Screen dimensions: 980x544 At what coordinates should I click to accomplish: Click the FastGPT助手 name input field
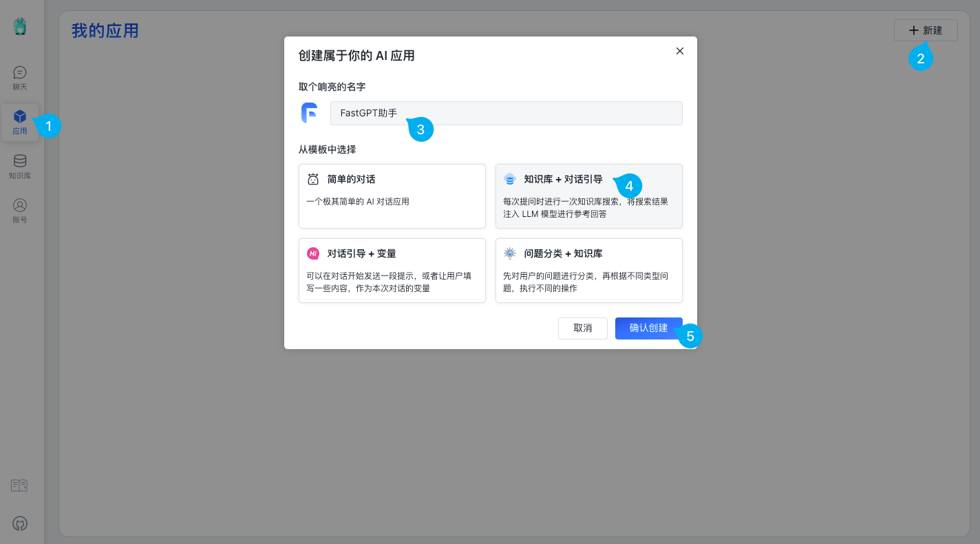pyautogui.click(x=506, y=113)
